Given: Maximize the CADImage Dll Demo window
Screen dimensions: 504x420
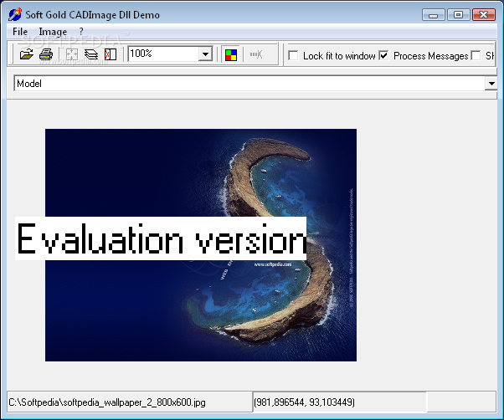Looking at the screenshot, I should click(x=458, y=15).
